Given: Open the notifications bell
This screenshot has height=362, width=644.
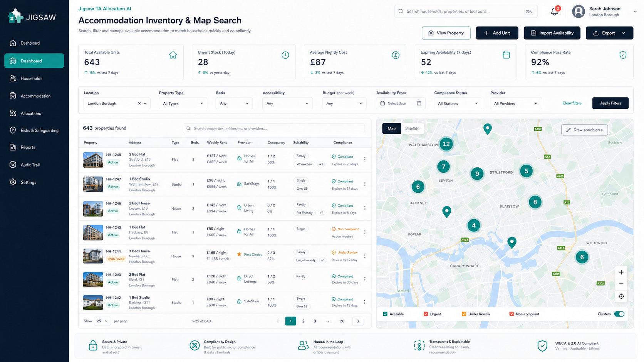Looking at the screenshot, I should [x=554, y=11].
